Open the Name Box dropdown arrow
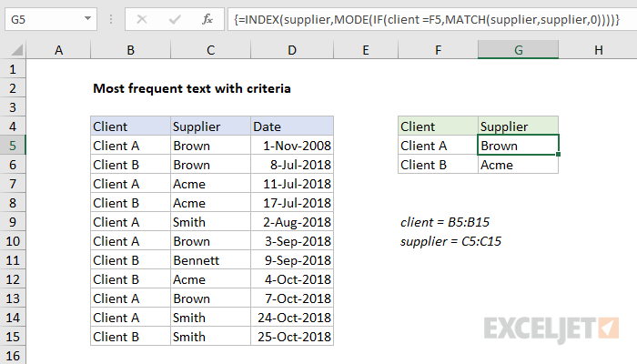Screen dimensions: 637x364 click(87, 19)
